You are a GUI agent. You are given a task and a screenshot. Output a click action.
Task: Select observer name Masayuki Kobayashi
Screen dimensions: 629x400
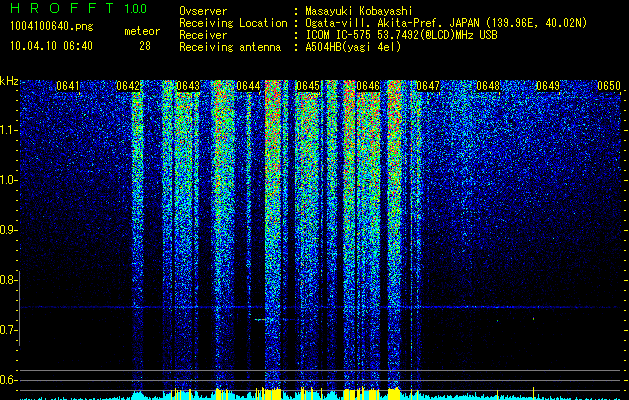tap(358, 11)
